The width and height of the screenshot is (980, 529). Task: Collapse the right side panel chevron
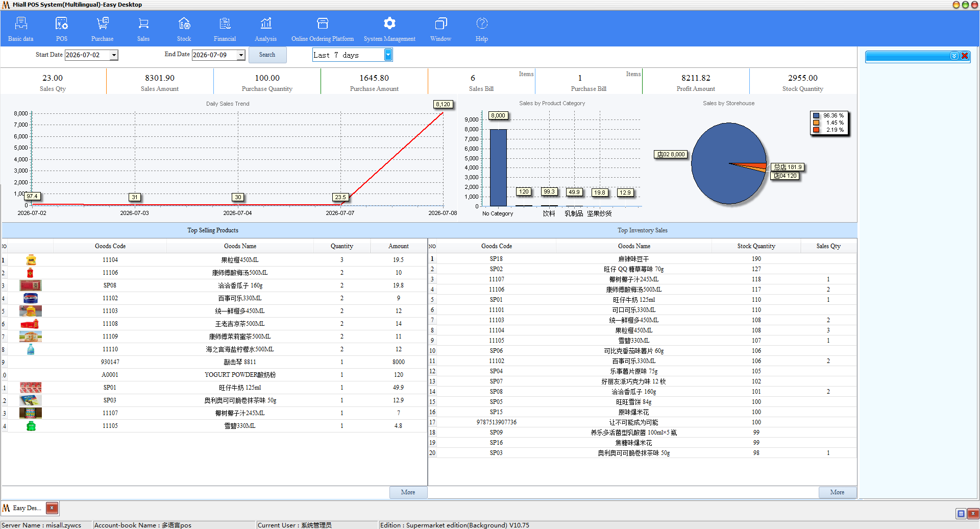tap(954, 56)
